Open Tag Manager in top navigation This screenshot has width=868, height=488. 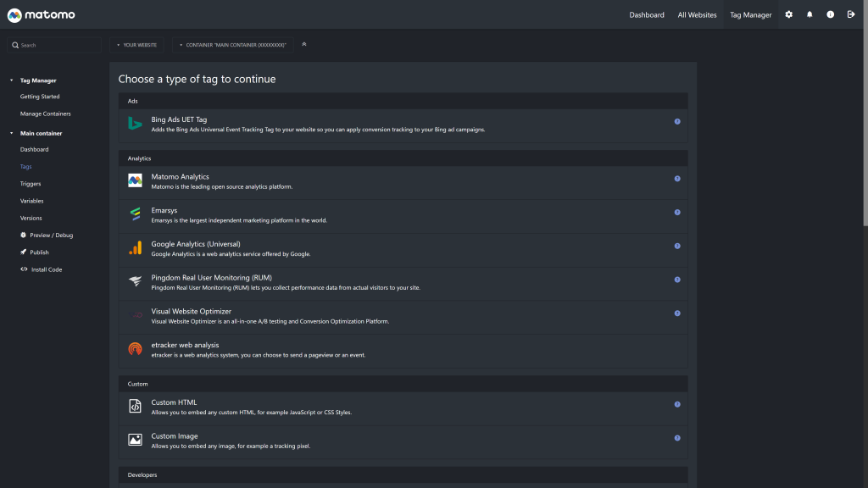(751, 15)
